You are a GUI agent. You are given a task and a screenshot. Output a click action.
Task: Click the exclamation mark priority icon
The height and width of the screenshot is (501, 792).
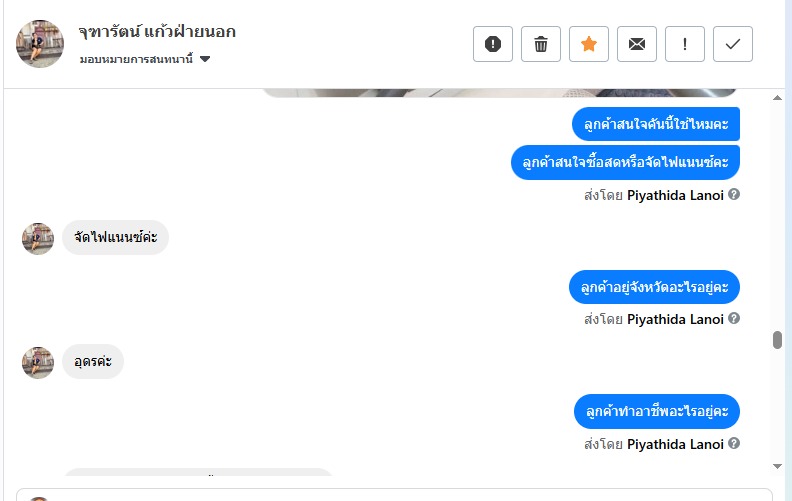(x=685, y=44)
